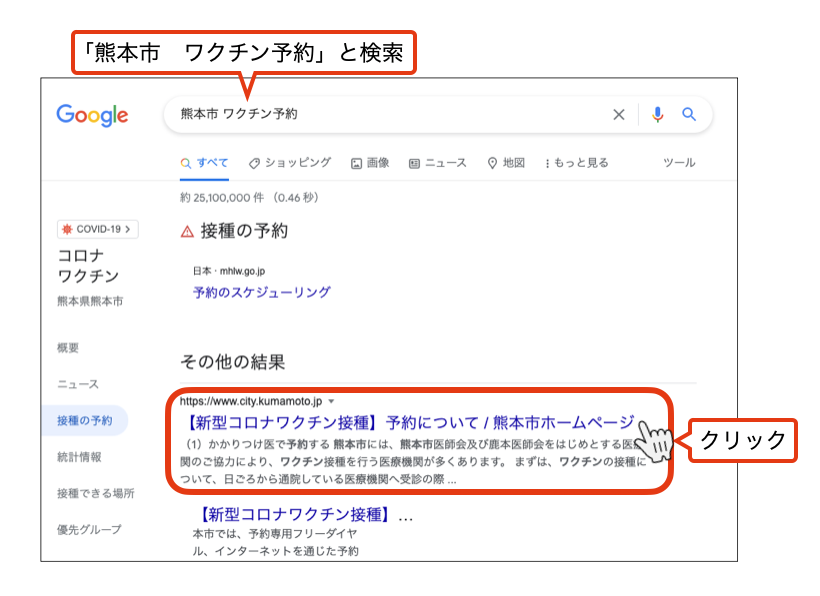Open 優先グループ in the sidebar
Screen dimensions: 820x596
pyautogui.click(x=89, y=530)
